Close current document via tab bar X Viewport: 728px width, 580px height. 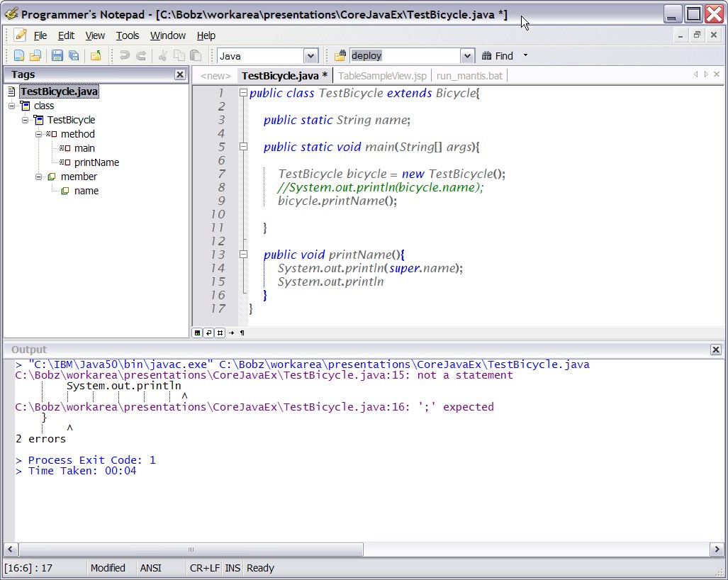pyautogui.click(x=717, y=74)
